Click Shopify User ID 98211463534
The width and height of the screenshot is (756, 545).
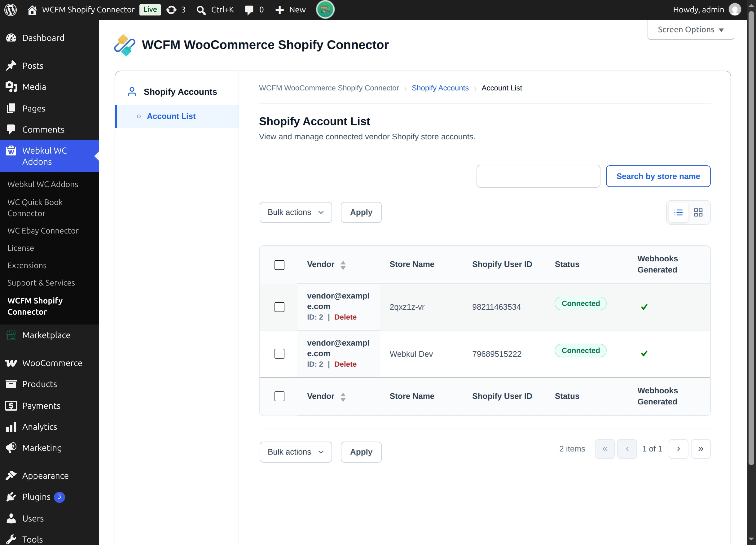pos(496,307)
